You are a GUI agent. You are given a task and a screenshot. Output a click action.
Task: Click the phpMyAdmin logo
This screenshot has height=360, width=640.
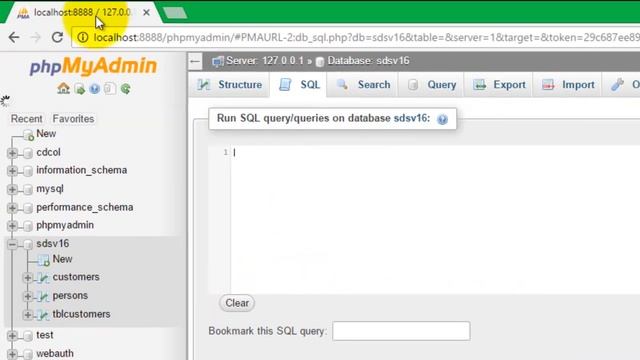coord(93,66)
